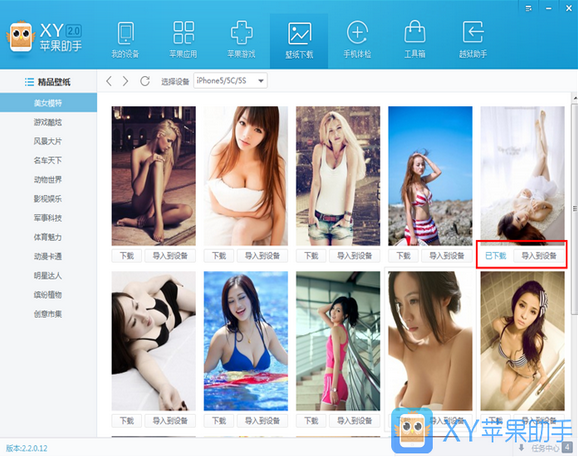
Task: Open iPhone5/5C/5S device dropdown
Action: coord(230,81)
